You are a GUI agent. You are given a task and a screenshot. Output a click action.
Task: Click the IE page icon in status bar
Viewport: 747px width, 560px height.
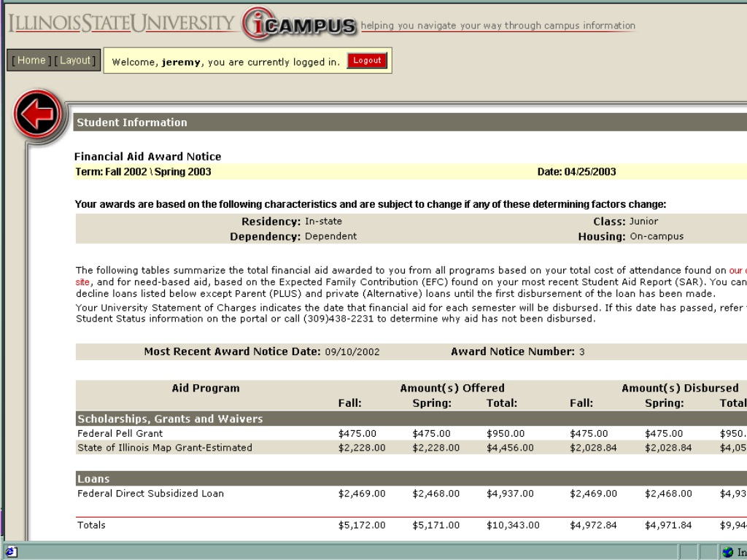11,552
